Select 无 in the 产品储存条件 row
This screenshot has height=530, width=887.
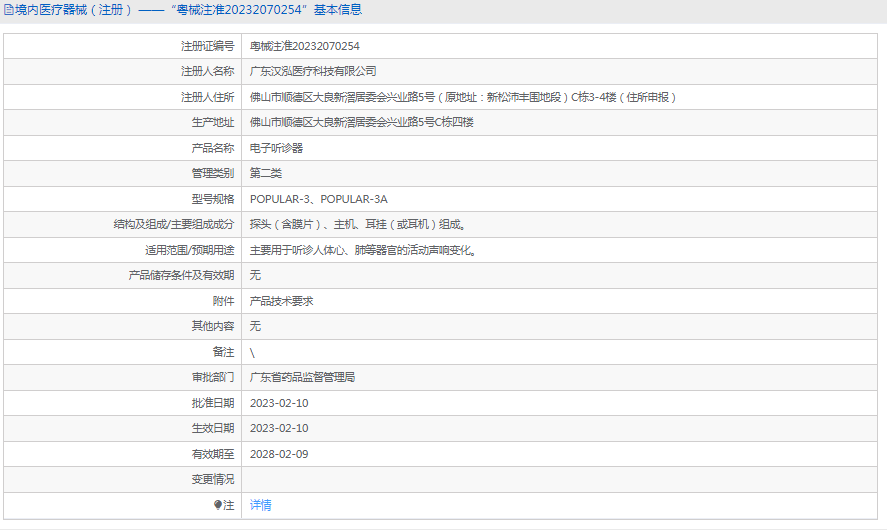tap(255, 275)
